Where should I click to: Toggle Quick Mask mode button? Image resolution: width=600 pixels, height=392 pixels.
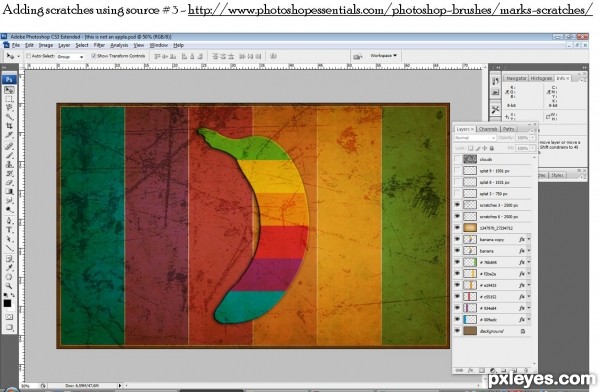point(9,317)
